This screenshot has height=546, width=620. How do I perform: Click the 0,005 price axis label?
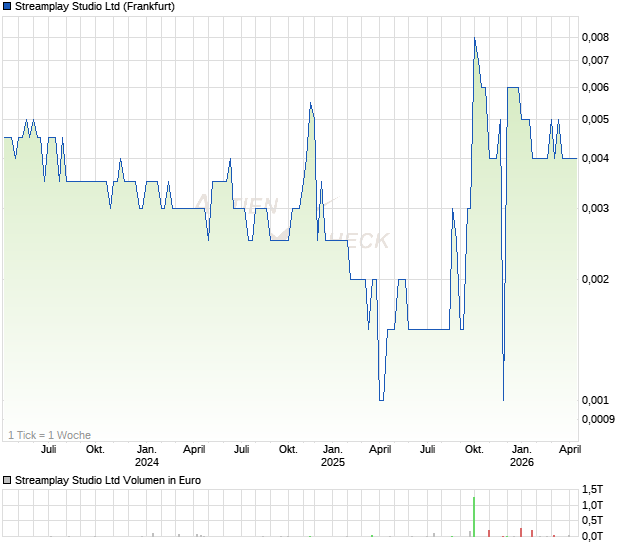point(595,119)
